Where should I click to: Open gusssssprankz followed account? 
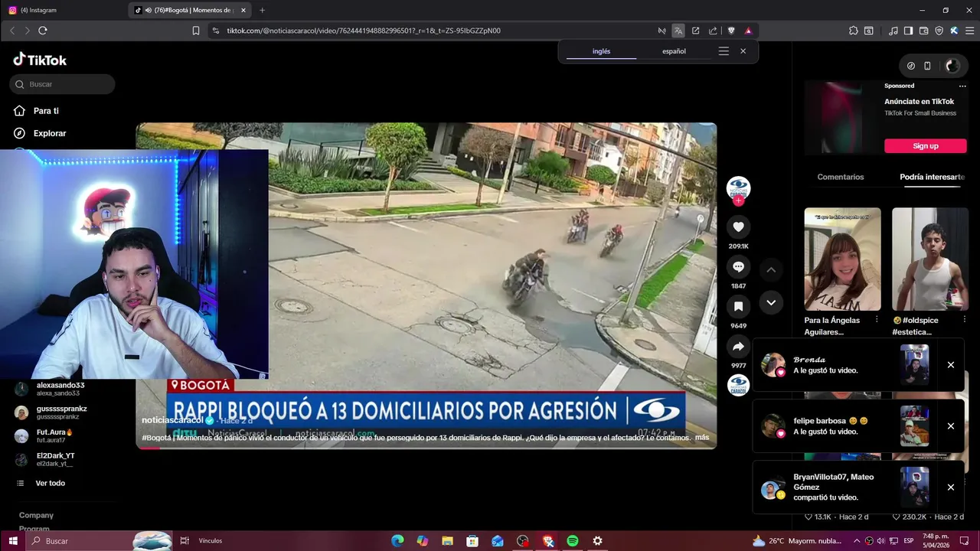[51, 412]
